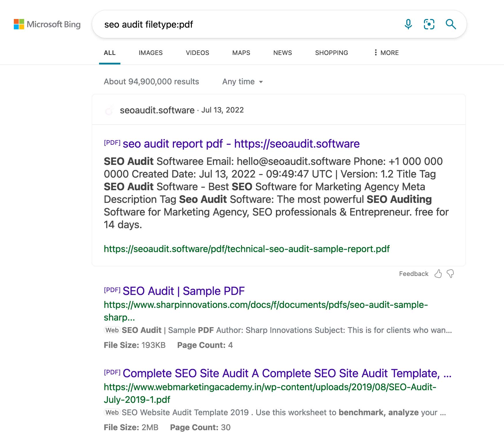Screen dimensions: 504x446
Task: Open seo audit report pdf result title
Action: [x=241, y=144]
